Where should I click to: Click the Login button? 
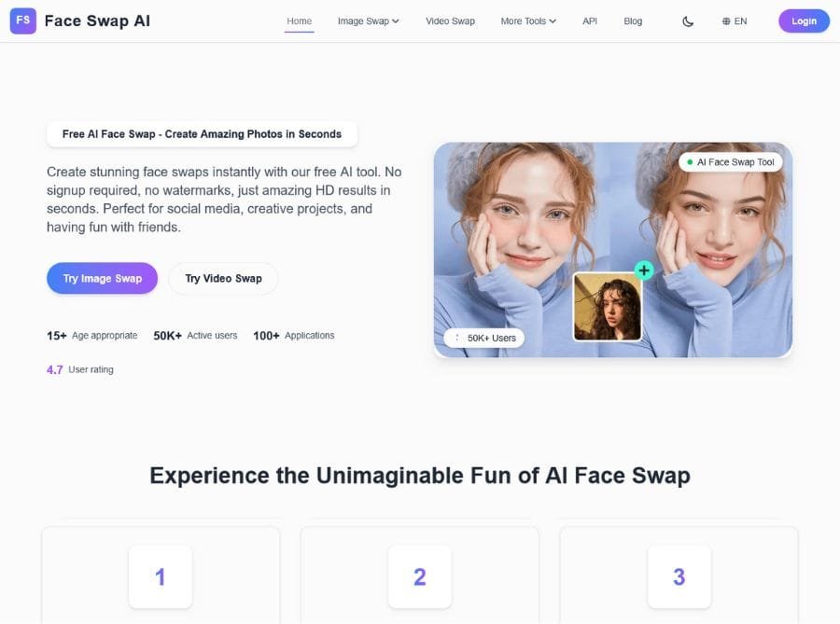[x=804, y=20]
